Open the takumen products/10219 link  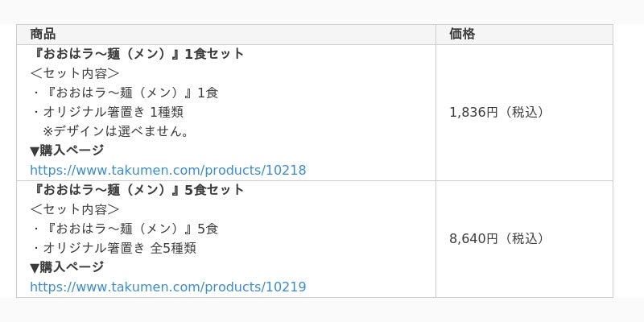point(168,287)
